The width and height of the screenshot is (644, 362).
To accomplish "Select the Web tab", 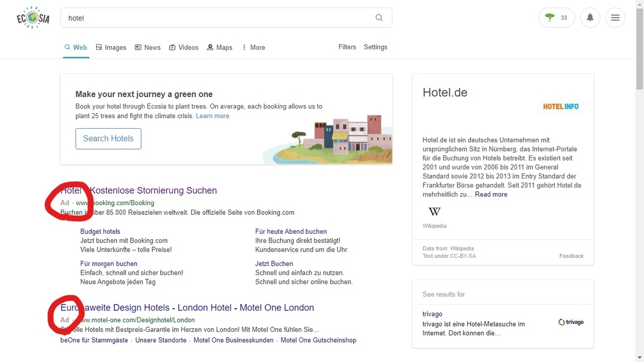I will 76,47.
